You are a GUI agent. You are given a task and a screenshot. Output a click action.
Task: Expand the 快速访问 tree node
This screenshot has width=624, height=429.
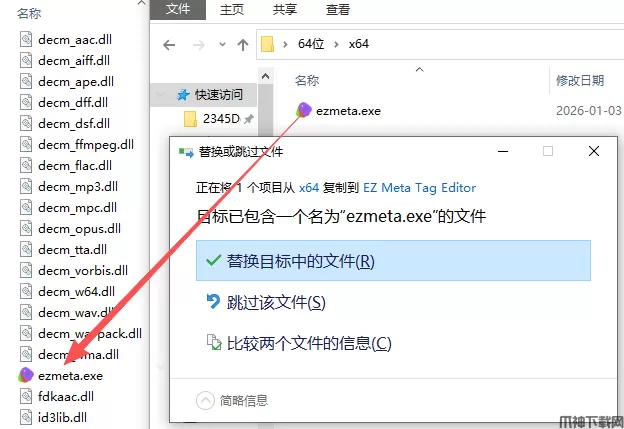click(x=161, y=95)
